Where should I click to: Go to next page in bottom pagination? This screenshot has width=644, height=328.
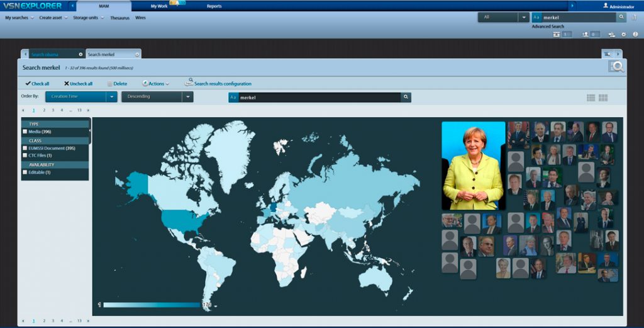(x=88, y=320)
